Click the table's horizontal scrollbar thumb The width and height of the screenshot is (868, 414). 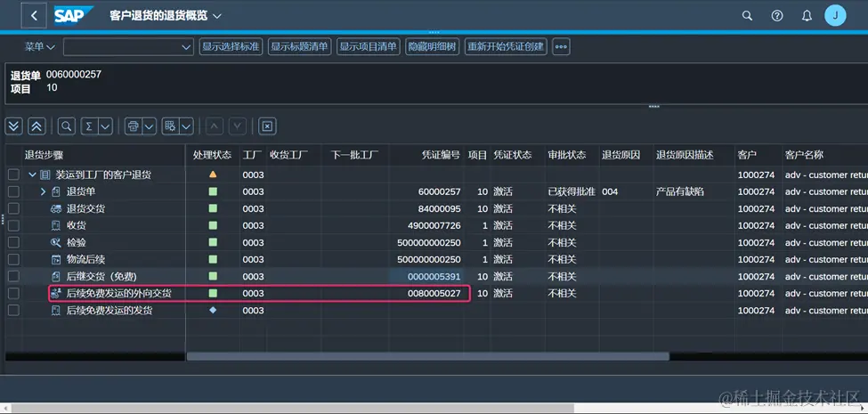click(x=428, y=357)
